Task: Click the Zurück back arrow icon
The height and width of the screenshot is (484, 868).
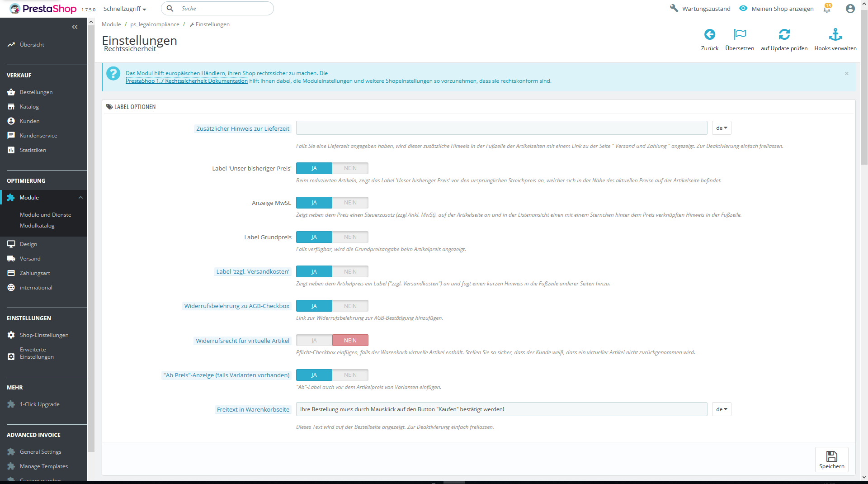Action: point(709,34)
